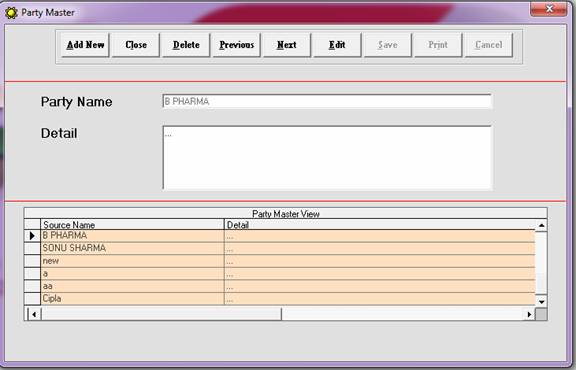Click the grid's scroll down arrow

(x=541, y=302)
